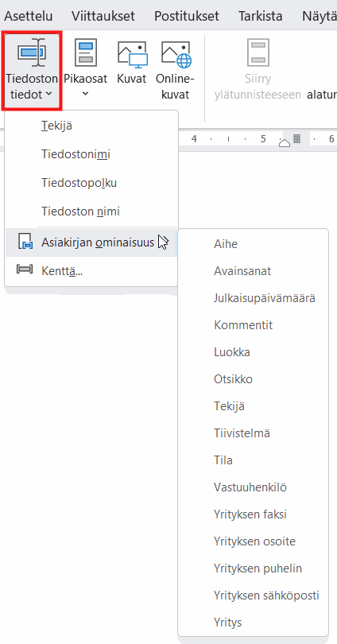Click the Pikaosat icon

click(x=85, y=52)
